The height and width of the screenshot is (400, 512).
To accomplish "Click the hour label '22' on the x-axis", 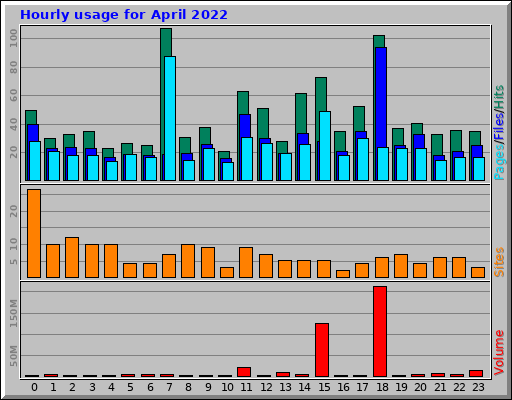I will pos(459,387).
